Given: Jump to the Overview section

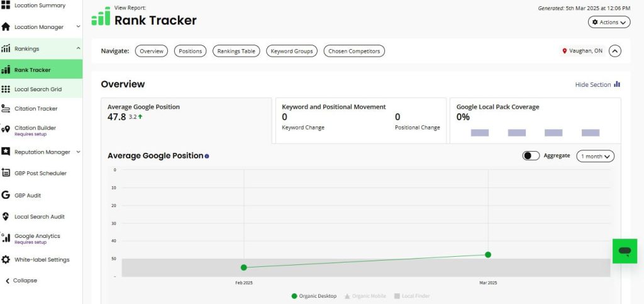Looking at the screenshot, I should click(151, 51).
